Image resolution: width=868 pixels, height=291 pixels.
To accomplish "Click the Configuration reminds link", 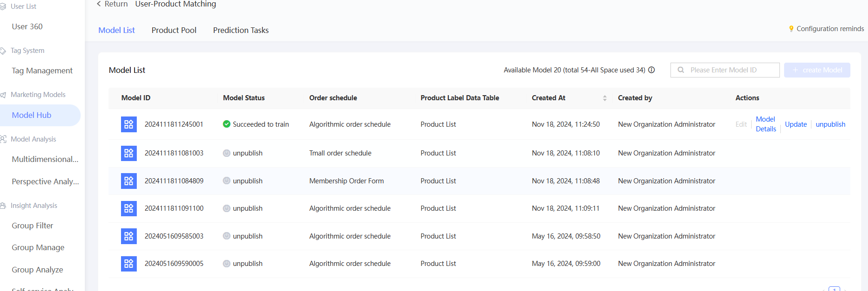I will click(830, 29).
